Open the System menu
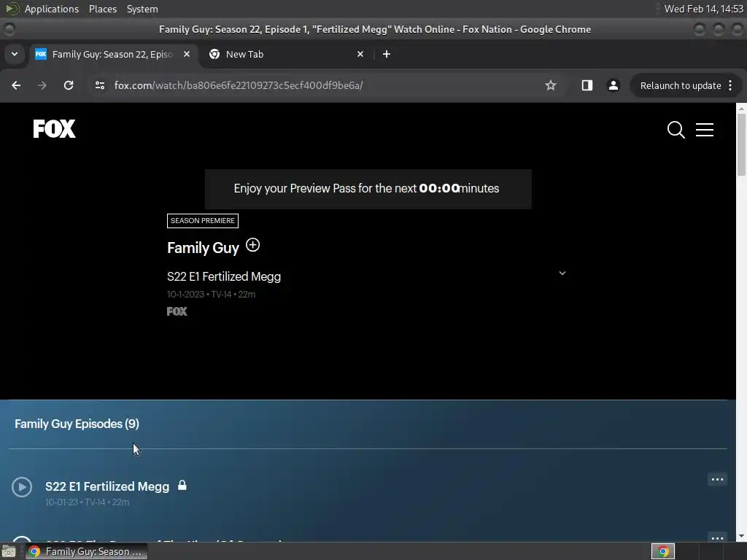Image resolution: width=747 pixels, height=560 pixels. [x=142, y=9]
